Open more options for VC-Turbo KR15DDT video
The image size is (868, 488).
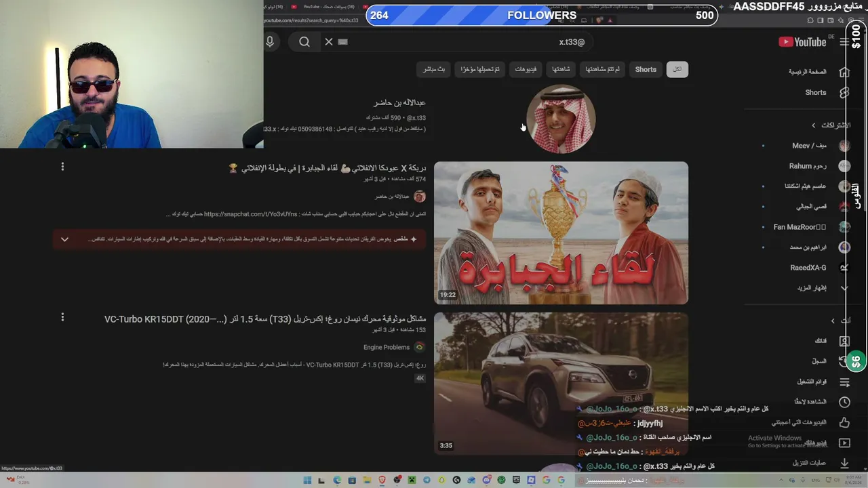point(62,317)
